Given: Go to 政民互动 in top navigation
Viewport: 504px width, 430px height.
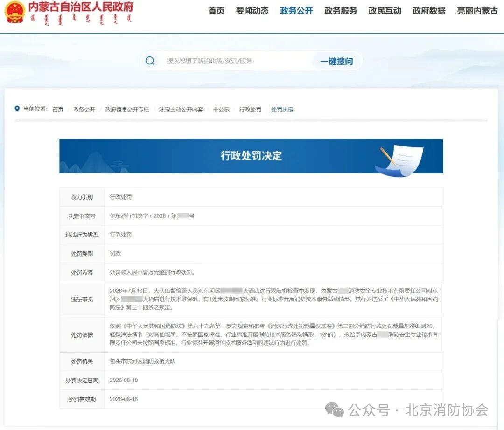Looking at the screenshot, I should [x=385, y=11].
